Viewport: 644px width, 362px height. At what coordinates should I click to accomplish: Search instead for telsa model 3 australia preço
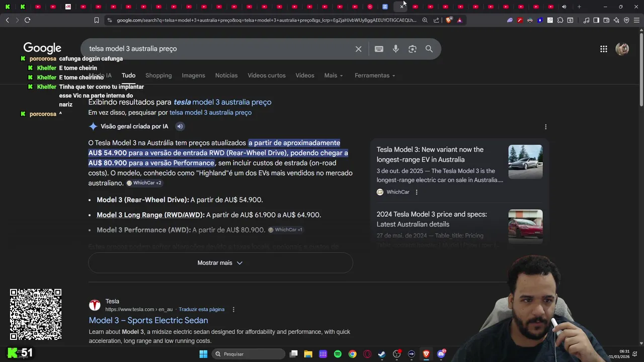tap(210, 113)
